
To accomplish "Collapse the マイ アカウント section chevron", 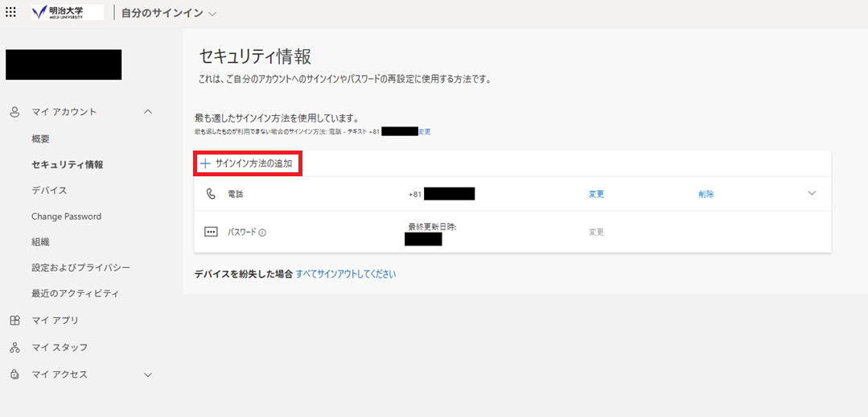I will click(147, 112).
